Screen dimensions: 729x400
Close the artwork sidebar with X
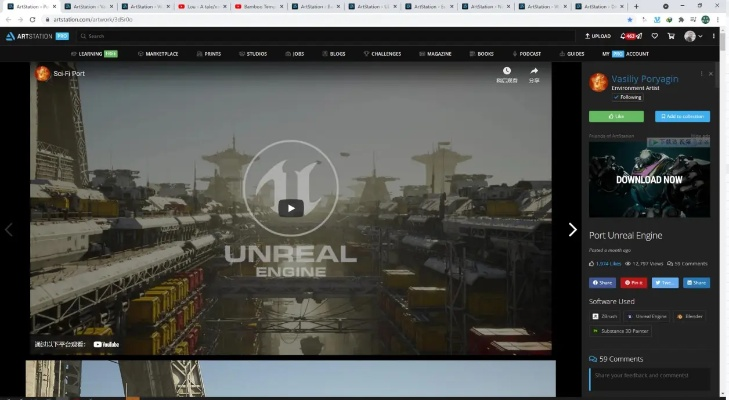click(x=710, y=73)
